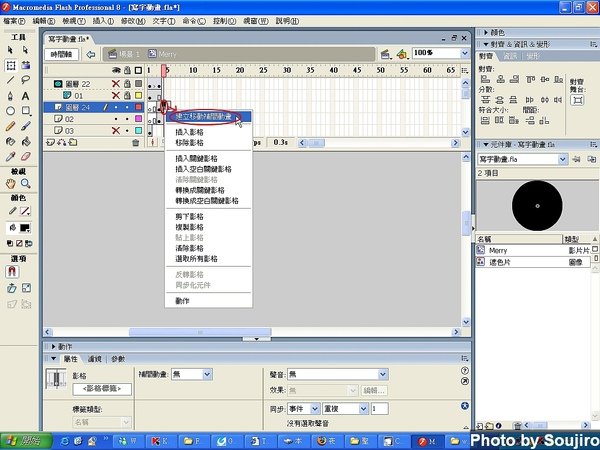Viewport: 600px width, 450px height.
Task: Choose 建立移動補間動畫 from context menu
Action: (209, 116)
